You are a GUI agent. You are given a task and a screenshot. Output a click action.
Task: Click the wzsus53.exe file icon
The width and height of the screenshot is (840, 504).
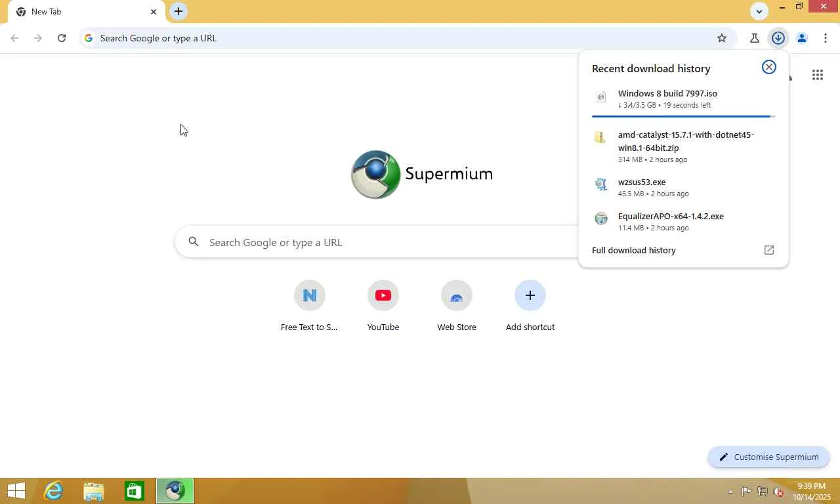click(600, 184)
